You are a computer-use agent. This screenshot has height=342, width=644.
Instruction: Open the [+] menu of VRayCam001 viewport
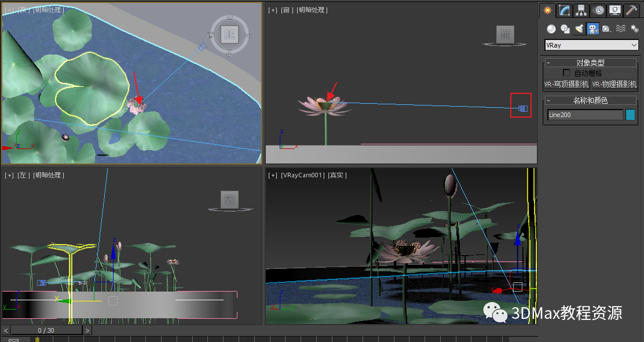(x=273, y=175)
